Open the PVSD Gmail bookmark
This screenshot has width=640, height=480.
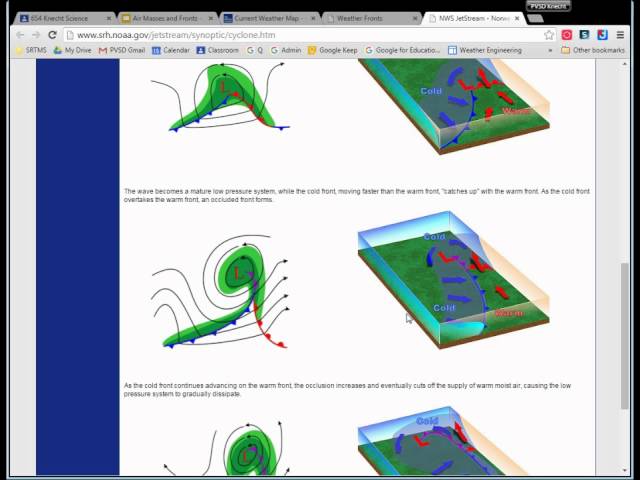click(122, 50)
